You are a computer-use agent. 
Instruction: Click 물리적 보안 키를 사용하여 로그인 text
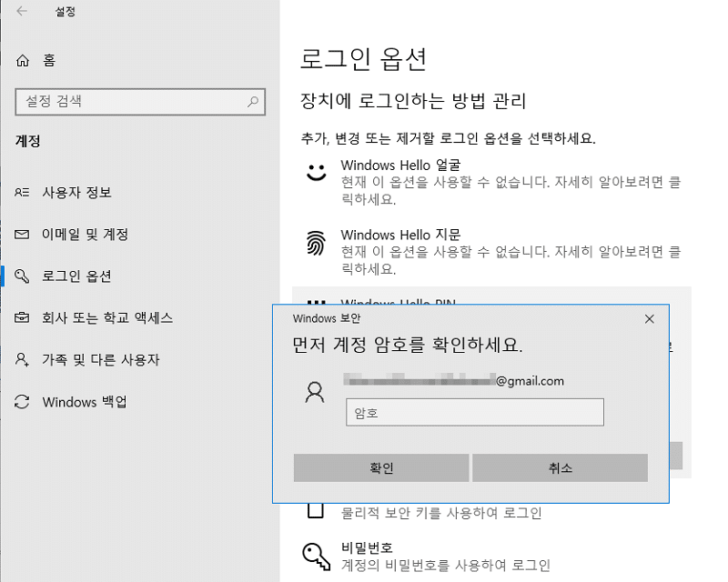click(x=441, y=513)
